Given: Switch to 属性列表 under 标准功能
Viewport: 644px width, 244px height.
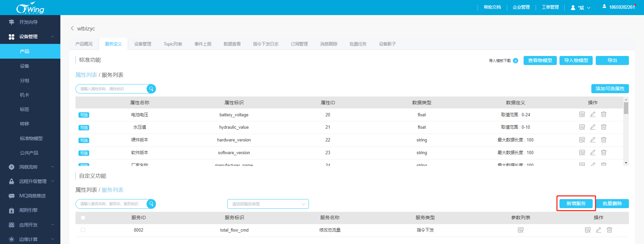Looking at the screenshot, I should [x=86, y=75].
